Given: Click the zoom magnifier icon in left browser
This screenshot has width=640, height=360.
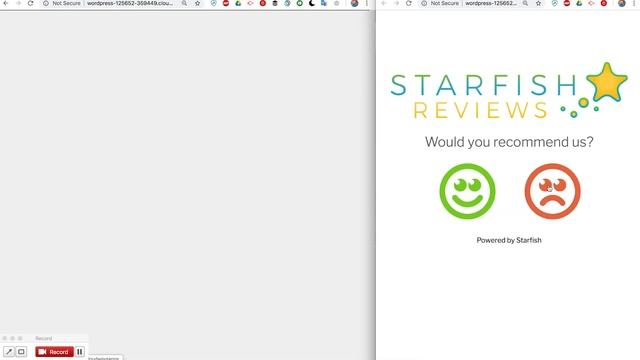Looking at the screenshot, I should tap(184, 3).
